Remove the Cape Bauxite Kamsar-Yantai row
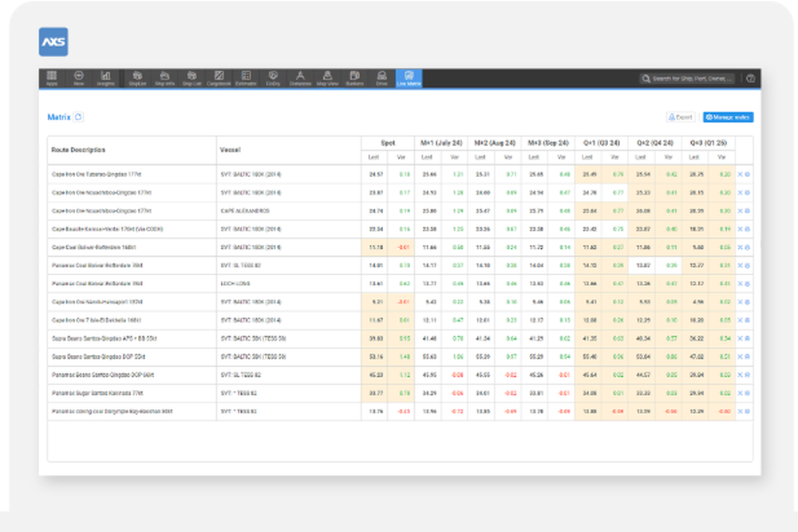 point(741,230)
